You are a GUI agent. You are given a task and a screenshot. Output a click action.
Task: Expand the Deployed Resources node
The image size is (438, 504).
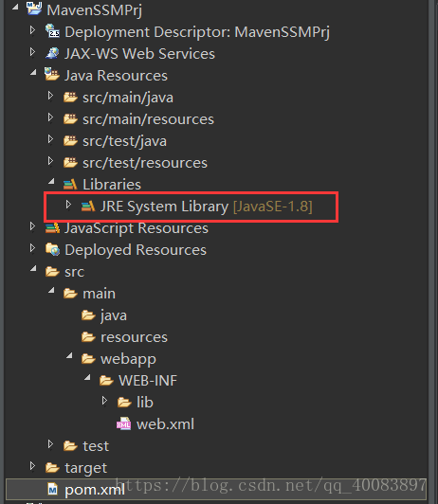[x=32, y=248]
